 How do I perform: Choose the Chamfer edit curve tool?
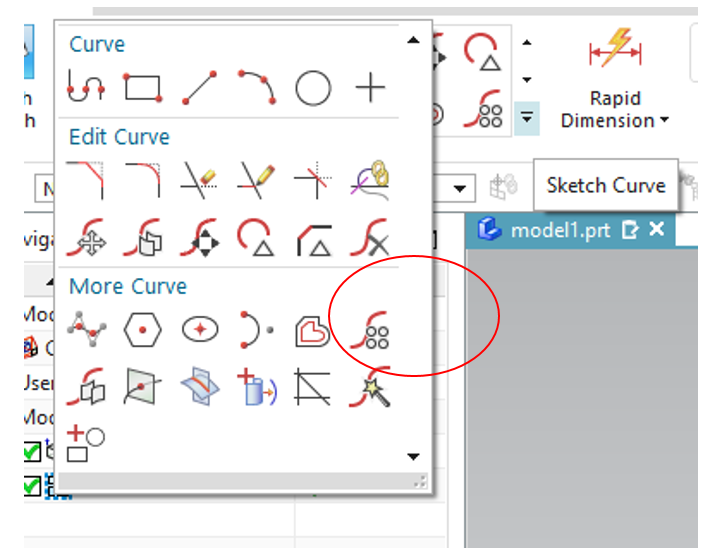86,180
